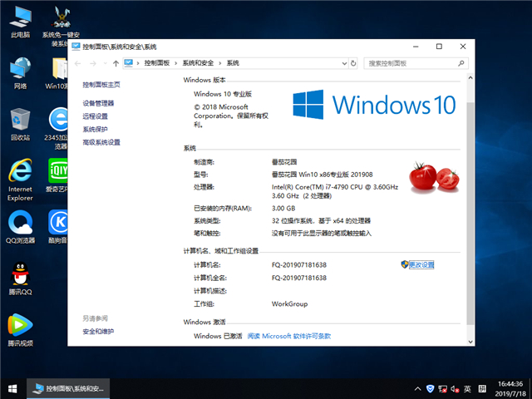This screenshot has height=399, width=532.
Task: Refresh the control panel page
Action: [x=353, y=63]
